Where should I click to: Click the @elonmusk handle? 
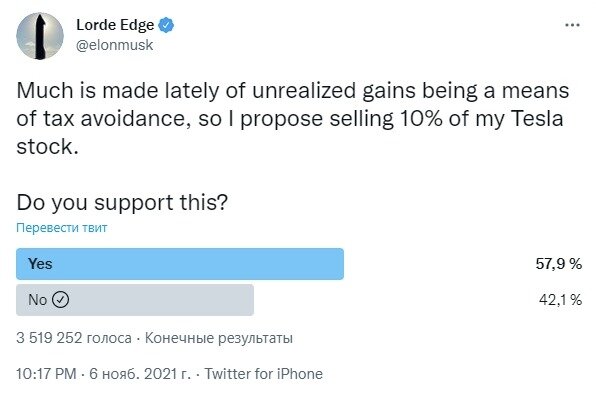114,45
